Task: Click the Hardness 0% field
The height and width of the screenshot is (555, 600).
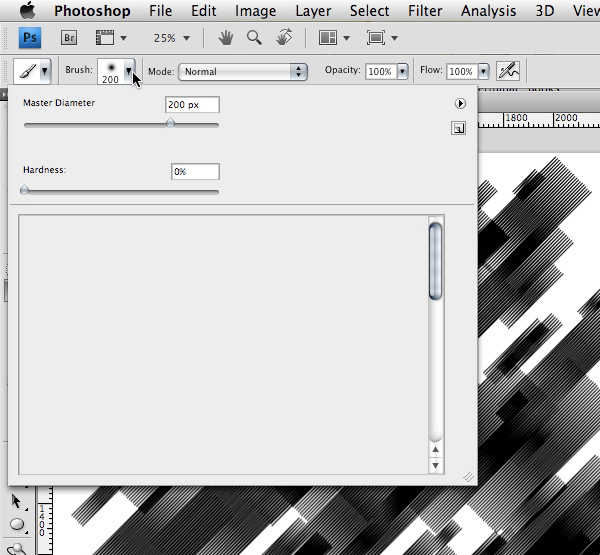Action: click(195, 171)
